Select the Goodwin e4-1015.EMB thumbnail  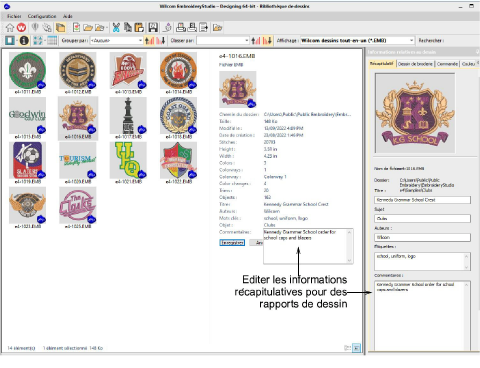tap(27, 118)
